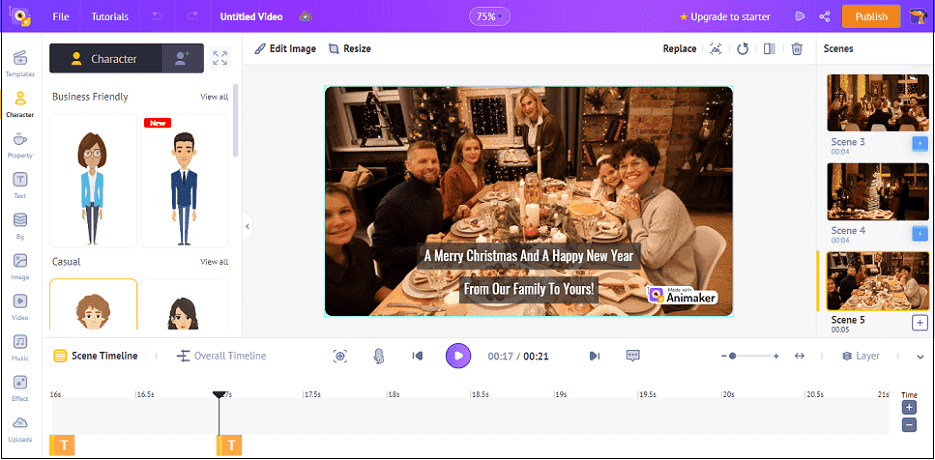Click the share icon
Viewport: 935px width, 460px height.
click(x=825, y=17)
